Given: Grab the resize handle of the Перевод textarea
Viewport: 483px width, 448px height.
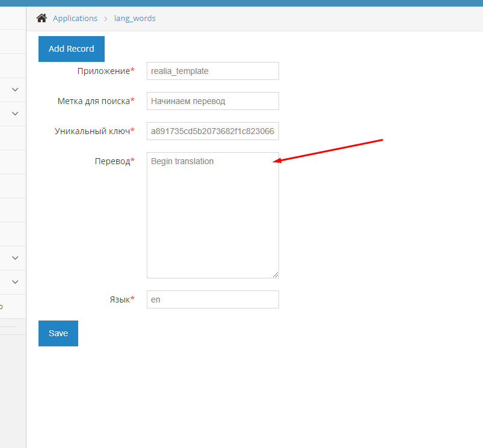Looking at the screenshot, I should click(275, 275).
